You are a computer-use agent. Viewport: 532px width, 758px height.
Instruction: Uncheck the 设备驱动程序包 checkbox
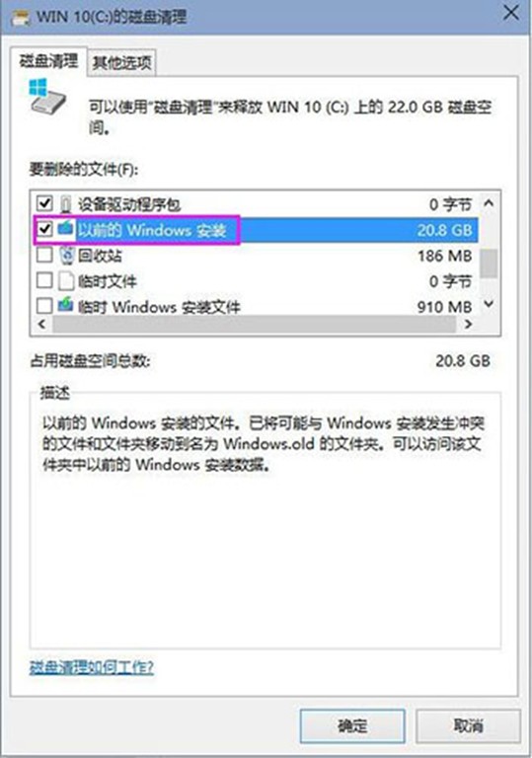click(44, 203)
